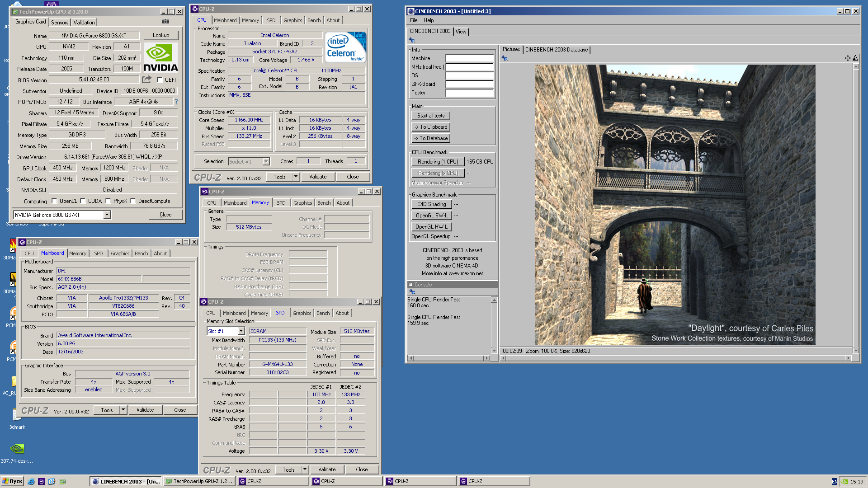The width and height of the screenshot is (868, 488).
Task: Expand the Tools arrow in CPU-Z SPD window
Action: [305, 469]
